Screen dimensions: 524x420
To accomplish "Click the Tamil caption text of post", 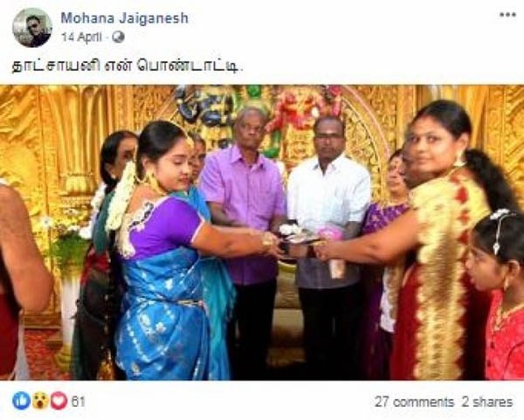I will [x=126, y=66].
